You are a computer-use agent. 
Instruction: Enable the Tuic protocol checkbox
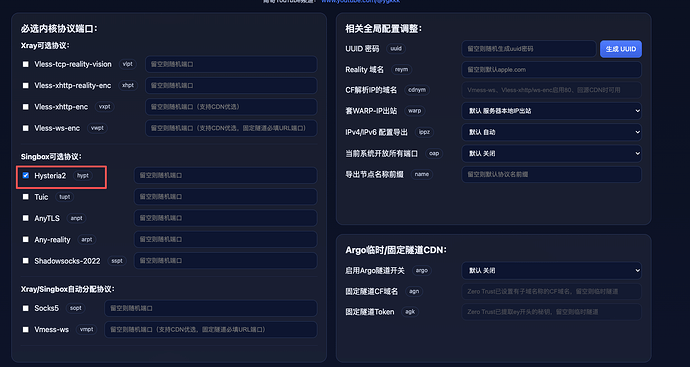[x=26, y=197]
